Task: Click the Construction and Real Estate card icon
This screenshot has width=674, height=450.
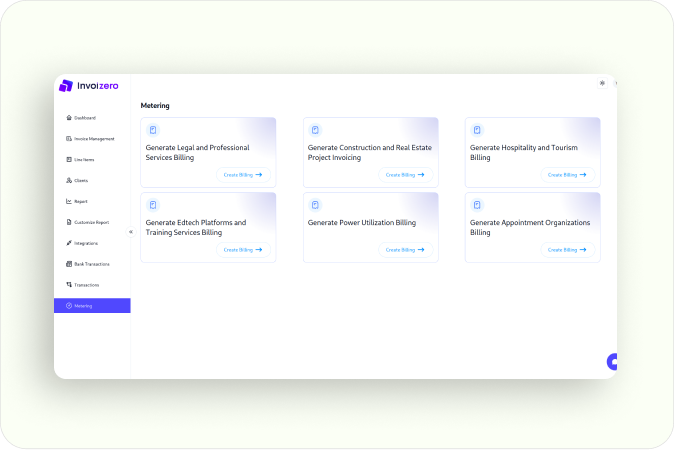Action: pyautogui.click(x=315, y=130)
